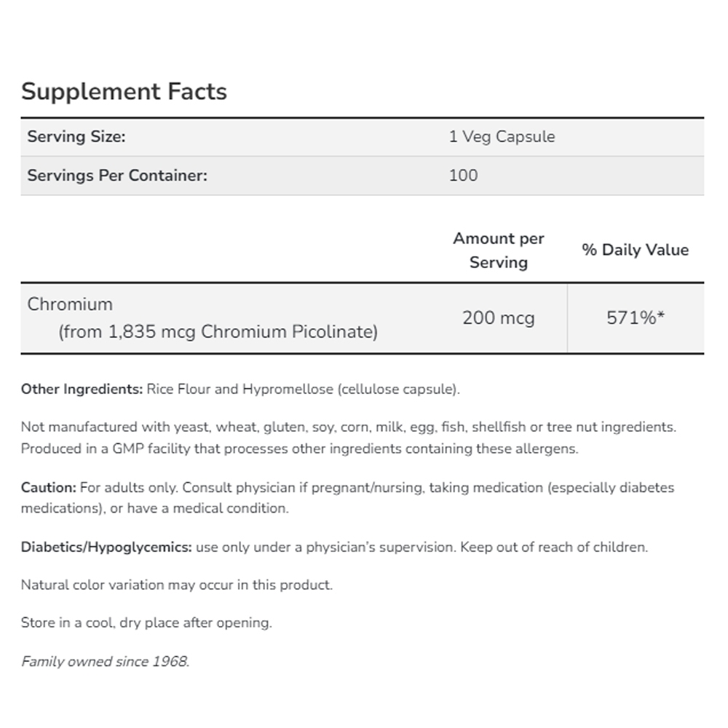This screenshot has width=728, height=728.
Task: Click the bold Caution label
Action: coord(48,487)
